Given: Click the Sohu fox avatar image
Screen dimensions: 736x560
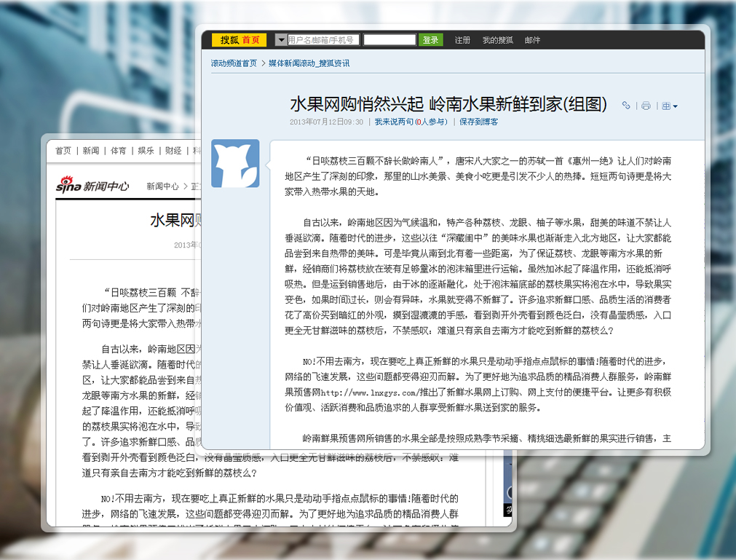Looking at the screenshot, I should tap(235, 163).
